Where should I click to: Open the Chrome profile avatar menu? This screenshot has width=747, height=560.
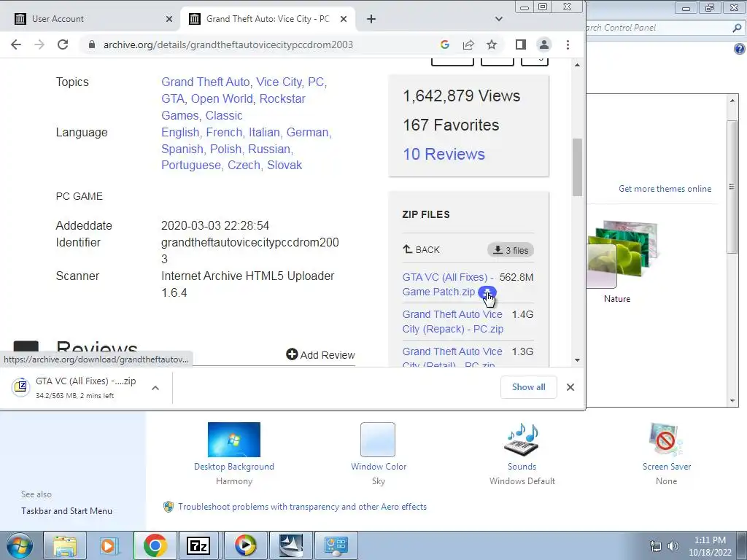pyautogui.click(x=544, y=44)
